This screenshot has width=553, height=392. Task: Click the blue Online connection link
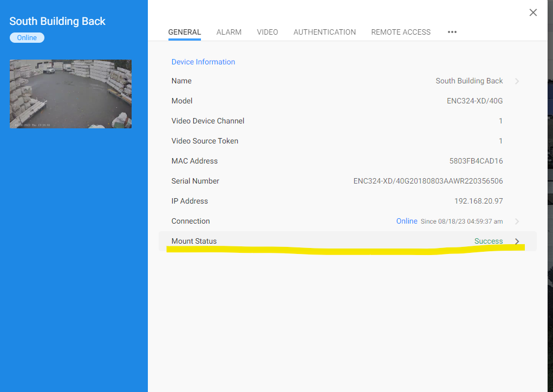(406, 221)
